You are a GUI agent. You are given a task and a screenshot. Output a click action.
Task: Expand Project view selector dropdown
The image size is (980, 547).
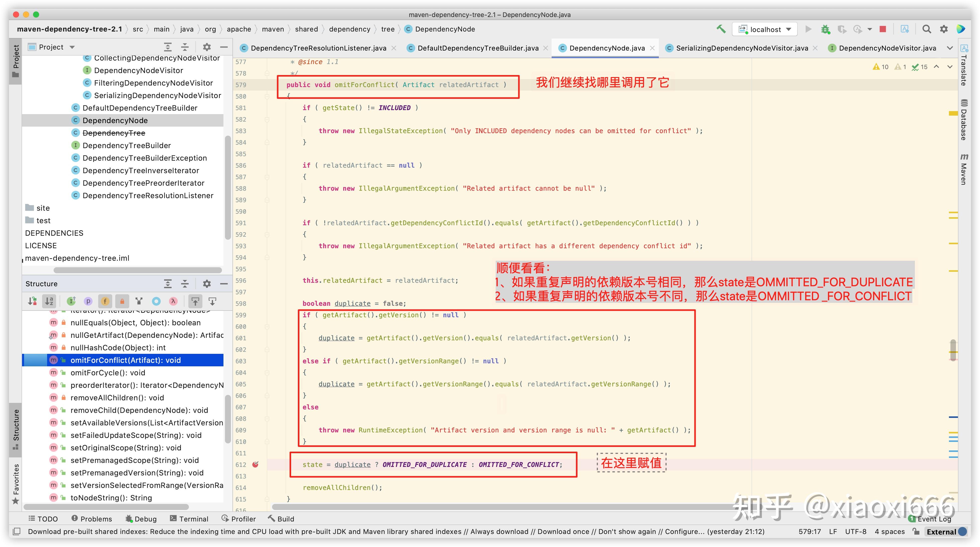tap(72, 47)
